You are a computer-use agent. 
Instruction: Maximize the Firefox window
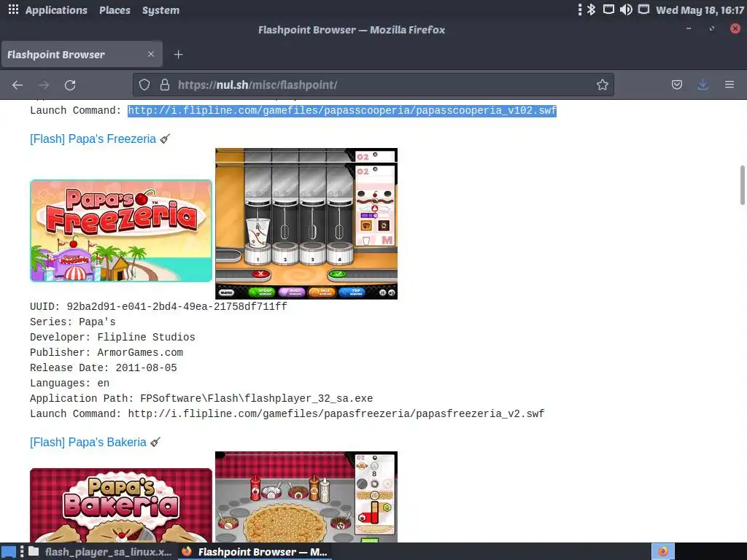coord(712,28)
